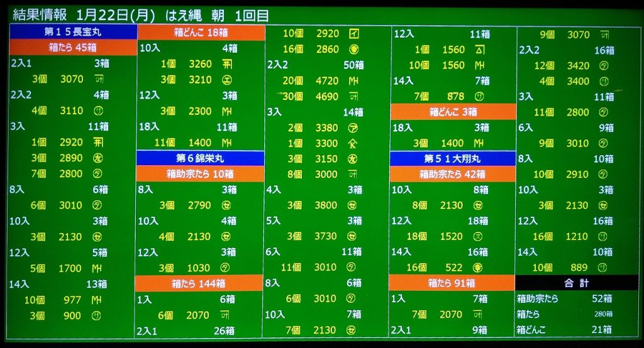This screenshot has height=348, width=644.
Task: Click the circled mark next to 522
Action: click(479, 268)
